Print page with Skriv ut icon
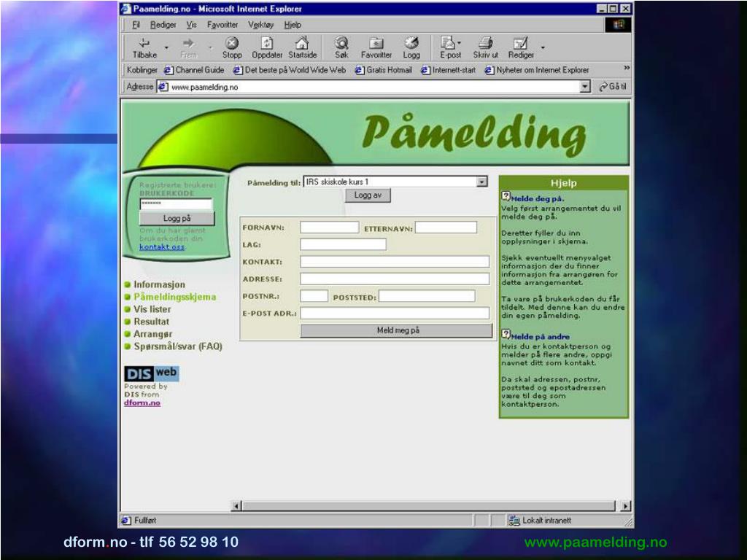Image resolution: width=747 pixels, height=560 pixels. click(485, 43)
